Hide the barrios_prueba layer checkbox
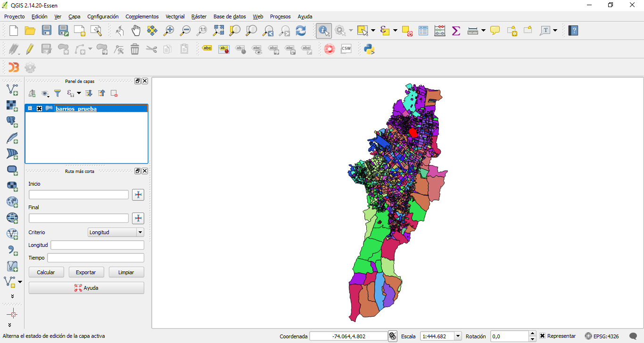This screenshot has width=644, height=343. 40,108
